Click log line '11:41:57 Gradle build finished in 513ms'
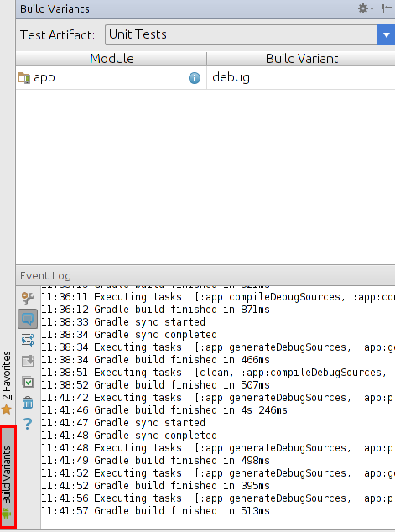Image resolution: width=395 pixels, height=532 pixels. tap(155, 511)
